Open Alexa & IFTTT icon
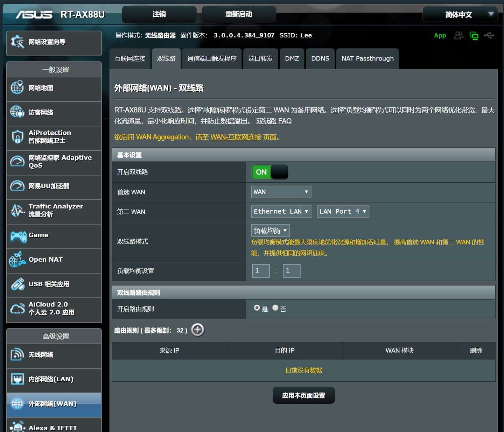 tap(17, 427)
